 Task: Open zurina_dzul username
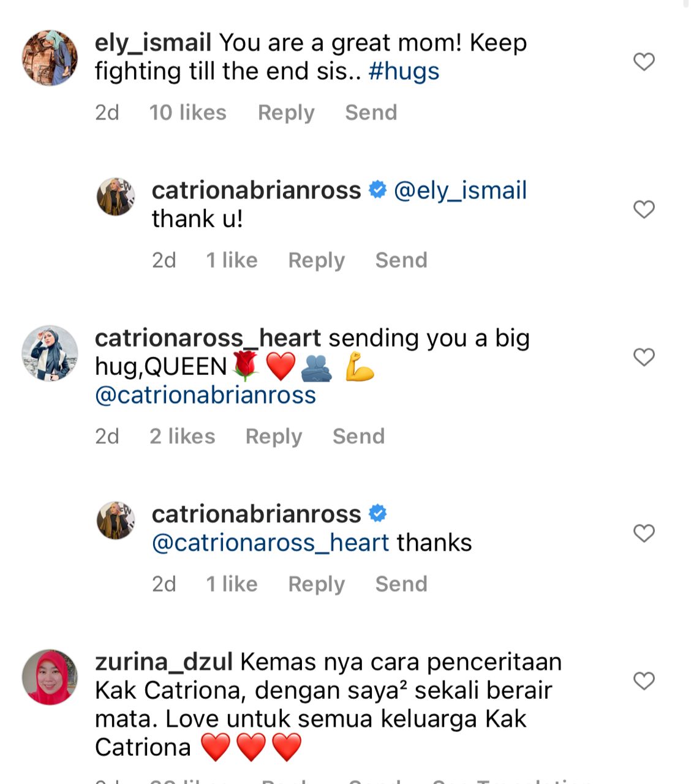[164, 662]
